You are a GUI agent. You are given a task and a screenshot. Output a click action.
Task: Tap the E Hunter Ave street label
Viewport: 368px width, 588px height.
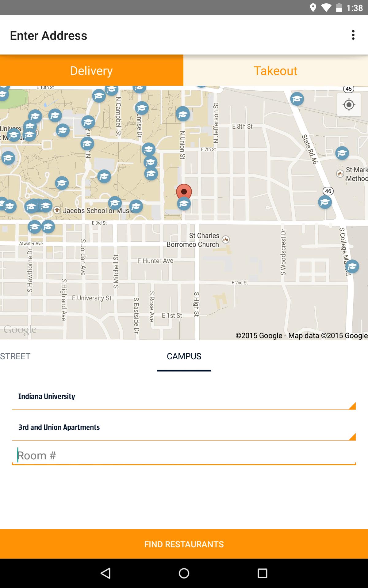pos(155,261)
